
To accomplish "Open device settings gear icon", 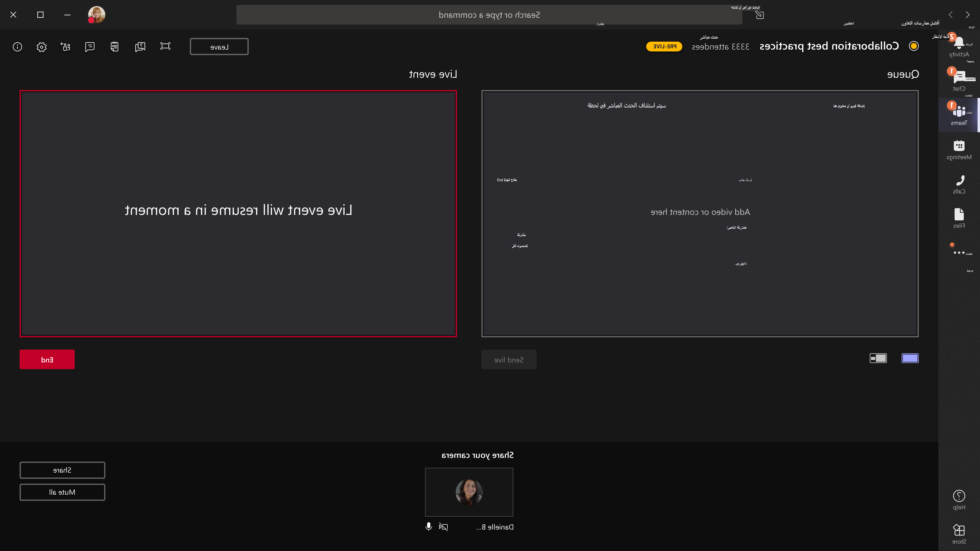I will (41, 47).
